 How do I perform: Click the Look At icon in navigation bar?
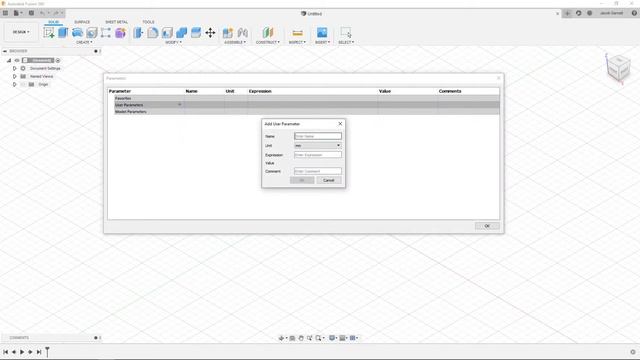292,338
